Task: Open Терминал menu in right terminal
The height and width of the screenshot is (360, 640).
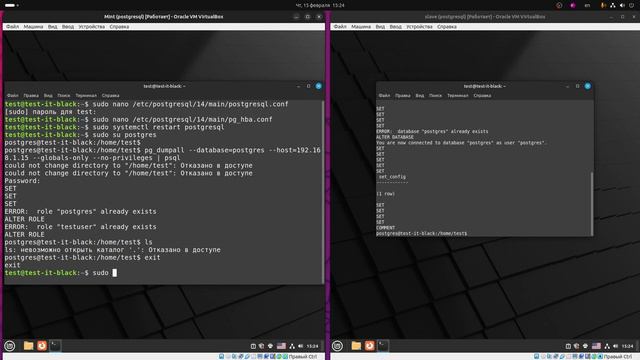Action: 458,96
